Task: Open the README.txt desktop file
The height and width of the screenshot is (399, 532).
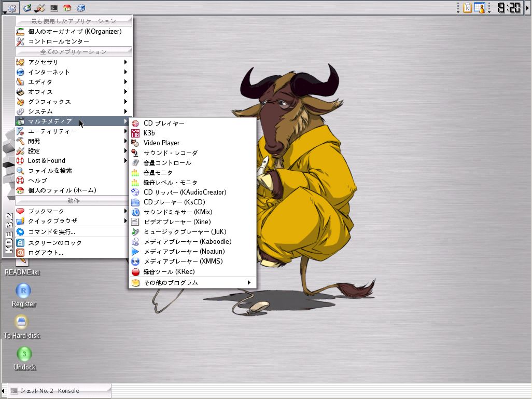Action: pyautogui.click(x=22, y=268)
